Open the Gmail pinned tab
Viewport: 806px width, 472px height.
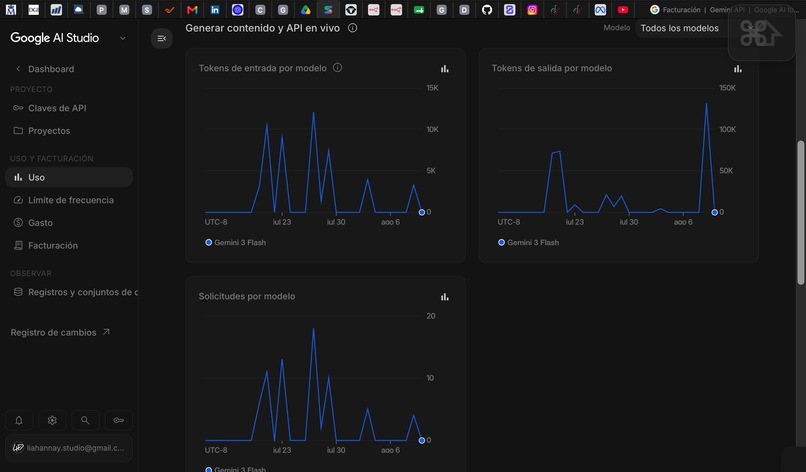click(x=192, y=10)
